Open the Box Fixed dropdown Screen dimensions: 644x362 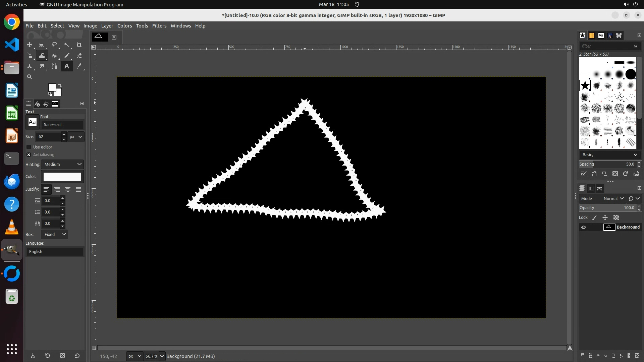click(54, 235)
